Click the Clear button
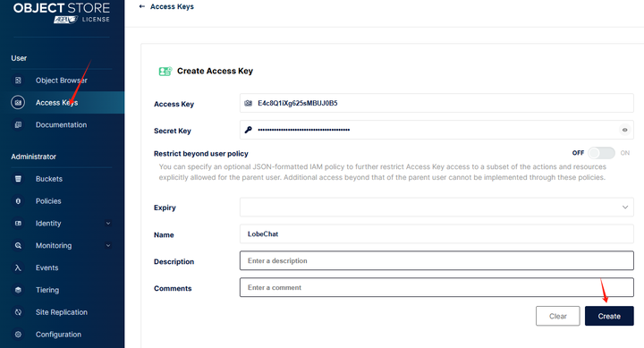Image resolution: width=644 pixels, height=348 pixels. (558, 316)
